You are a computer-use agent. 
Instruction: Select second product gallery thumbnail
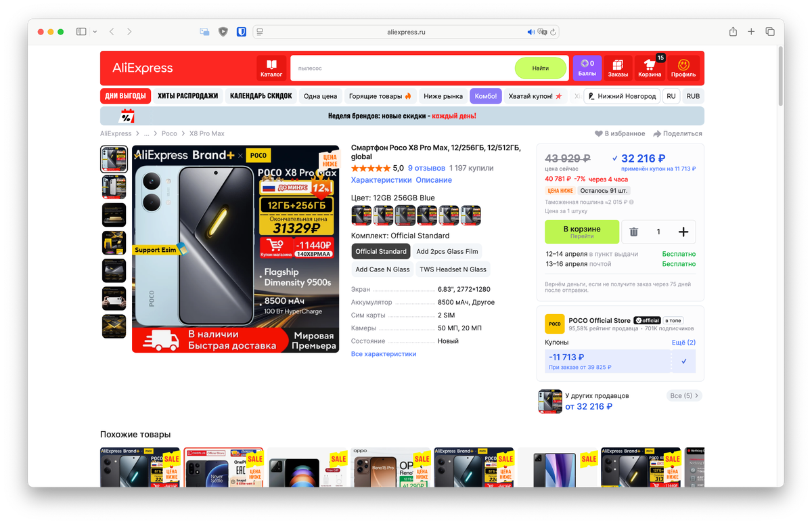(114, 187)
